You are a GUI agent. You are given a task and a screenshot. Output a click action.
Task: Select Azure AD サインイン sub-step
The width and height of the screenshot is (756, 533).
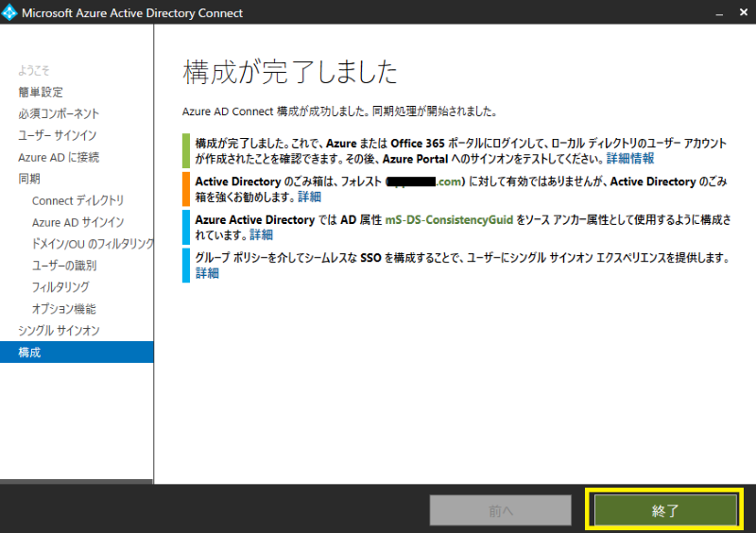coord(77,222)
